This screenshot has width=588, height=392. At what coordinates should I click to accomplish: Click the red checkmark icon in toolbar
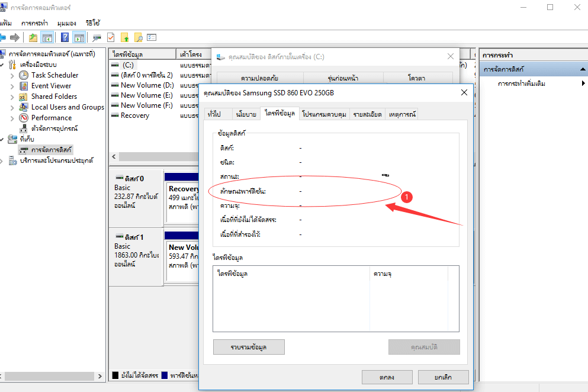pos(111,37)
